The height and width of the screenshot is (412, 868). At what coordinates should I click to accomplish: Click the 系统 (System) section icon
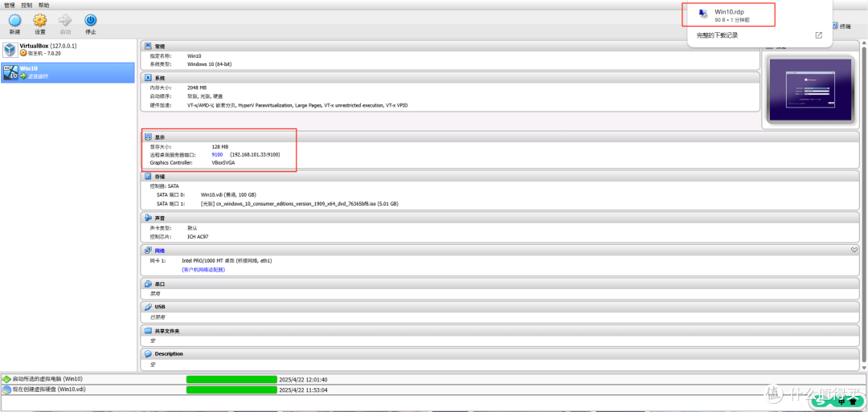point(148,78)
